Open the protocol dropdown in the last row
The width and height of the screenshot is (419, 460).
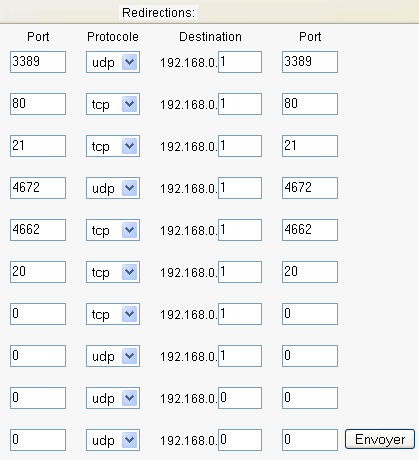click(x=113, y=440)
